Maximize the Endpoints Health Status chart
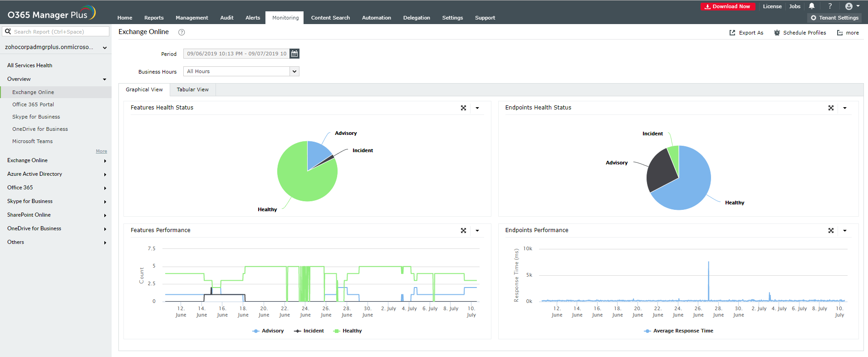Image resolution: width=868 pixels, height=357 pixels. coord(831,108)
